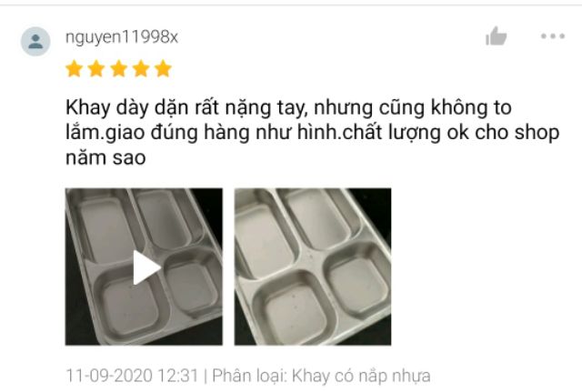Select the third yellow rating star
This screenshot has width=582, height=392.
(119, 69)
